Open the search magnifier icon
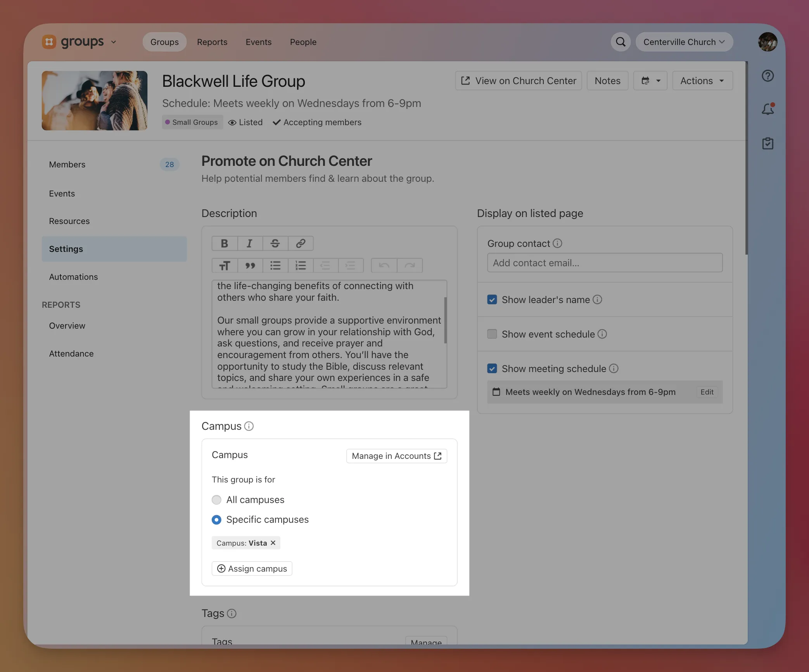 click(x=621, y=42)
